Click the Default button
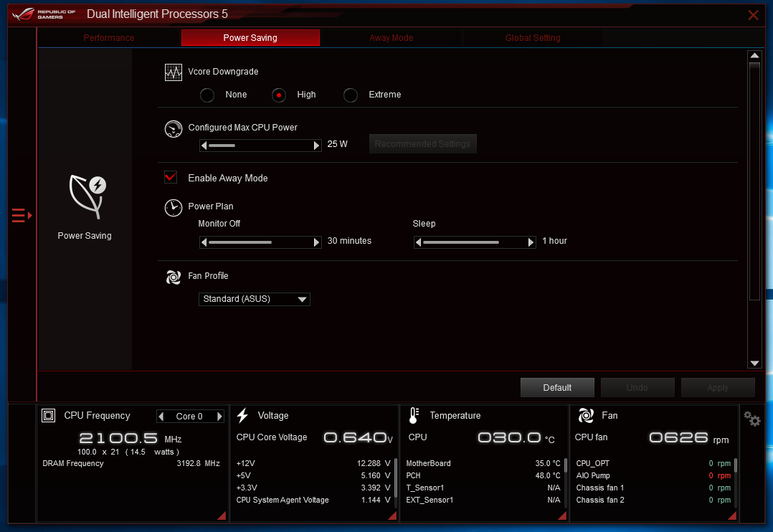The image size is (773, 532). tap(557, 388)
